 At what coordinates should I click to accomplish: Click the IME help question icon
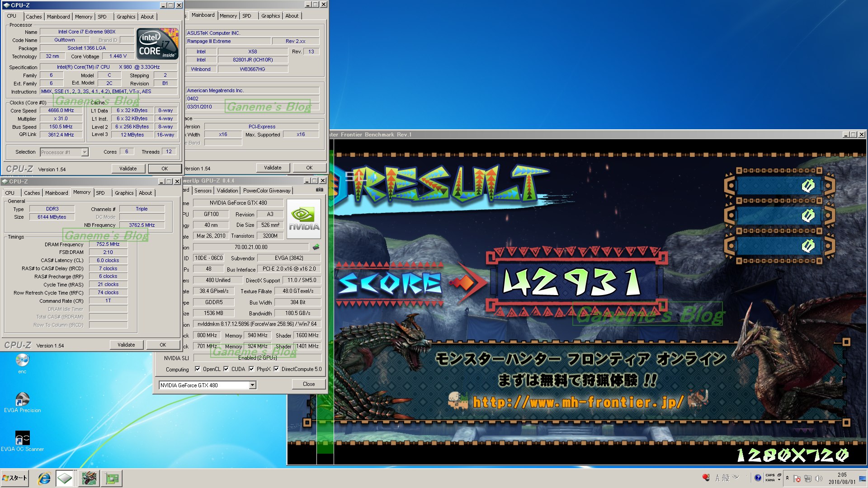point(758,478)
